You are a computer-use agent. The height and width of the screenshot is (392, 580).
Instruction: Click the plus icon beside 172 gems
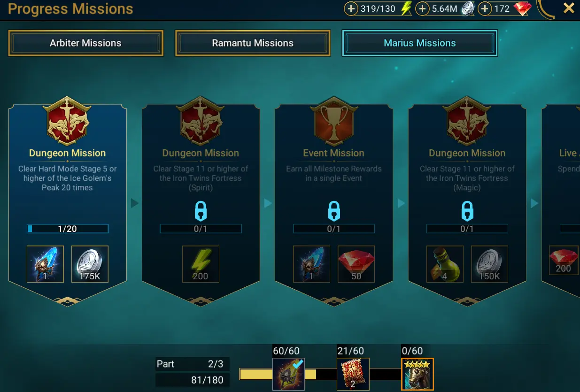click(x=485, y=8)
